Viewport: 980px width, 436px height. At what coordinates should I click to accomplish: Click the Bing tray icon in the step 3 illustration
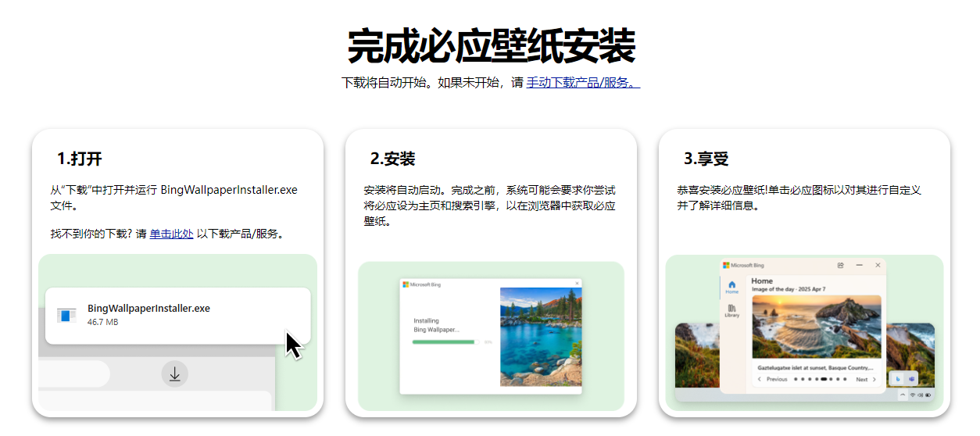[x=898, y=379]
